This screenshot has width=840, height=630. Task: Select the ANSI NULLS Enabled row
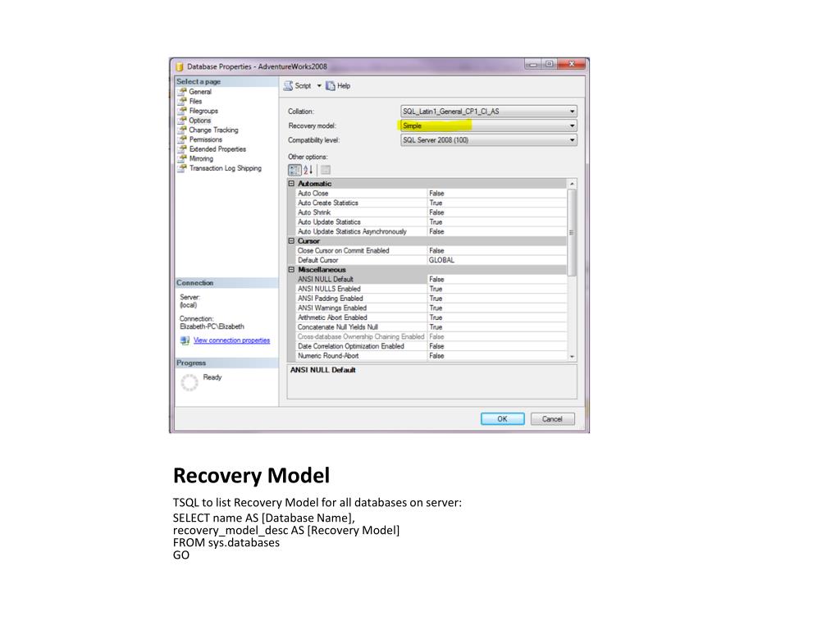(x=431, y=289)
